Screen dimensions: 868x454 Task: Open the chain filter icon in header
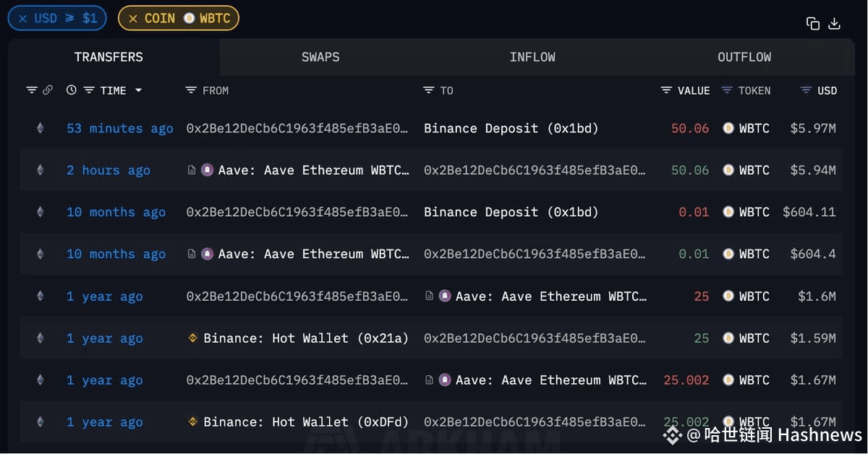[32, 90]
